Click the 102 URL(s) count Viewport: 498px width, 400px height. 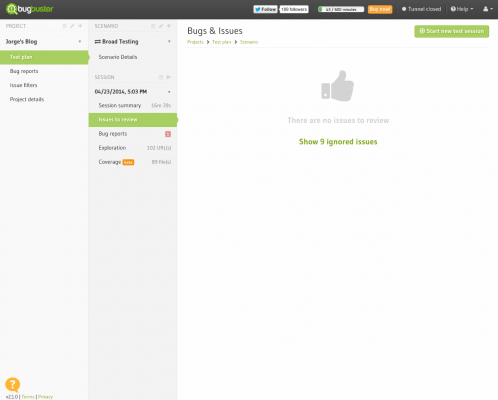point(159,148)
